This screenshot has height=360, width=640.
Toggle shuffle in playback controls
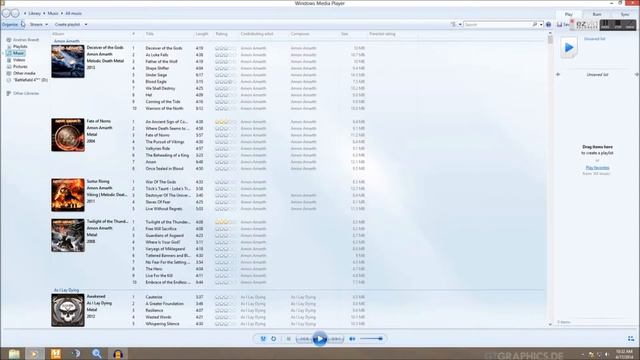coord(263,339)
